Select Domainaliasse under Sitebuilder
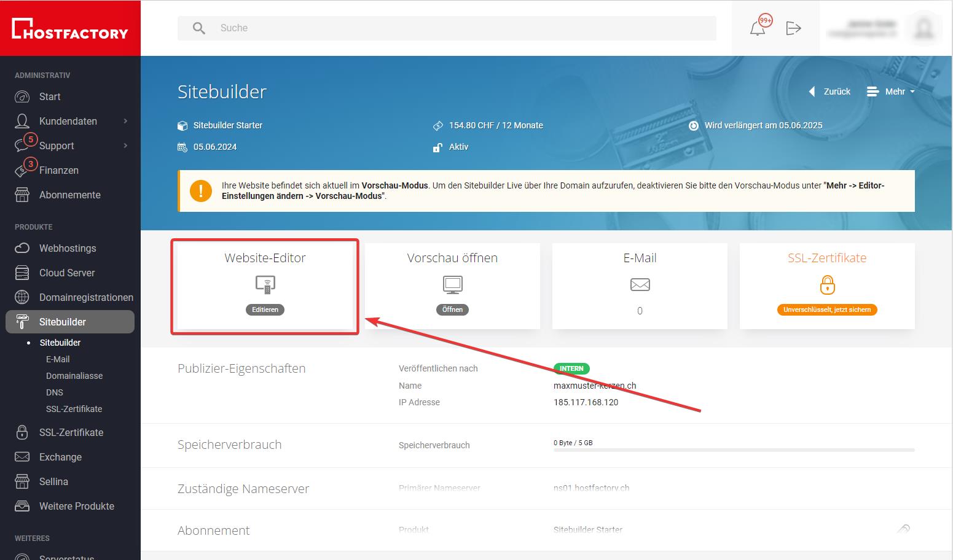 pyautogui.click(x=74, y=376)
